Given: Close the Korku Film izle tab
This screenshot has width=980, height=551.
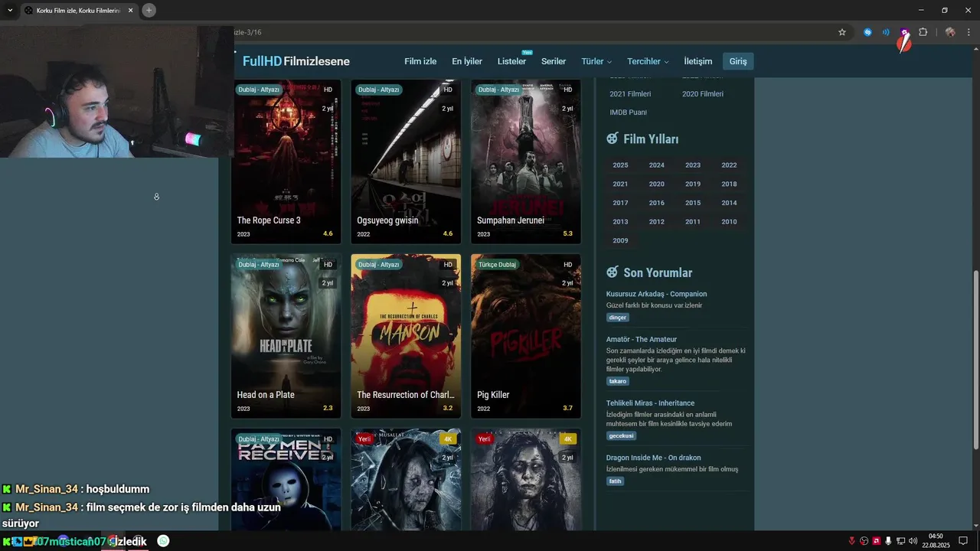Looking at the screenshot, I should (x=130, y=10).
